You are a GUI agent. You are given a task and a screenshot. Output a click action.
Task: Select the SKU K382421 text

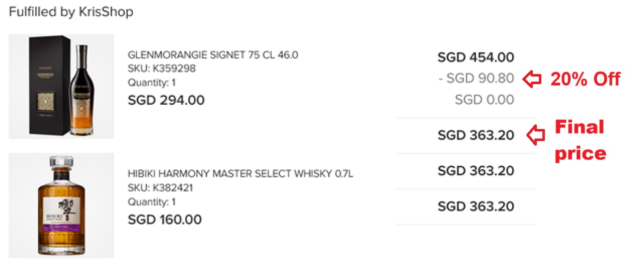coord(160,188)
